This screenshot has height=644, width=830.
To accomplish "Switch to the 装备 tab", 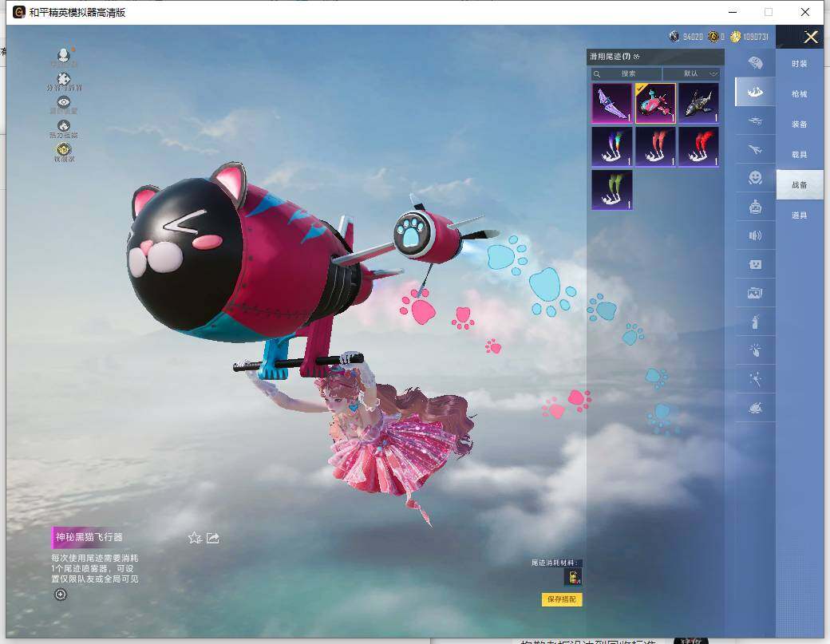I will [800, 124].
